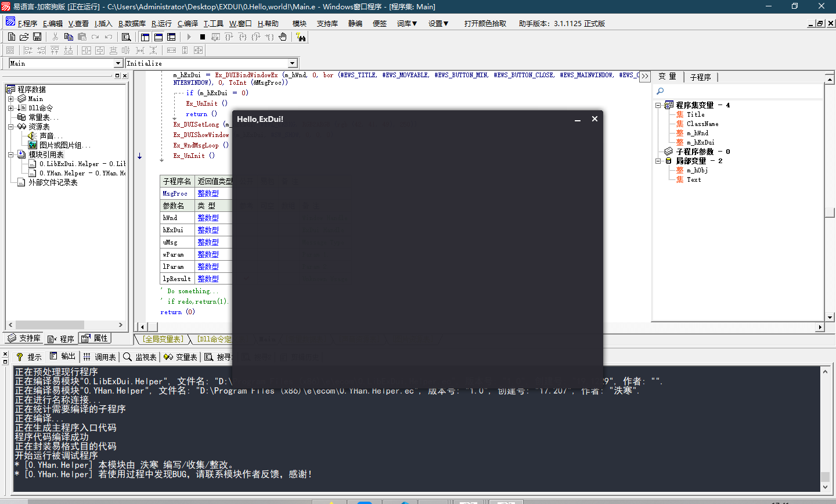
Task: Click the hand icon in toolbar
Action: [x=283, y=37]
